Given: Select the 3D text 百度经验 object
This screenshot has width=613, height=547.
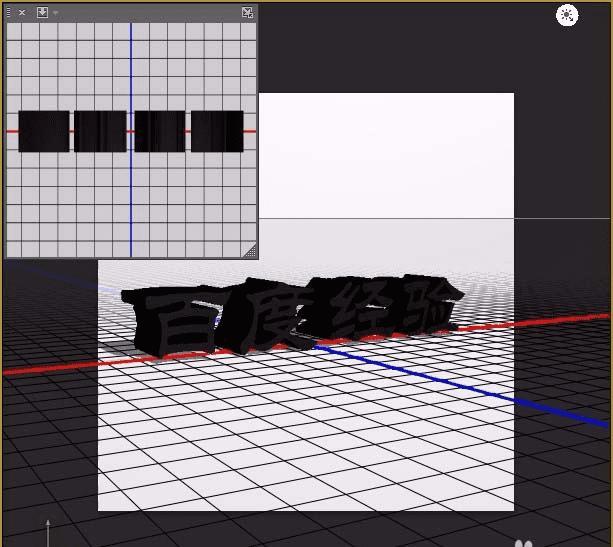Looking at the screenshot, I should click(x=293, y=315).
